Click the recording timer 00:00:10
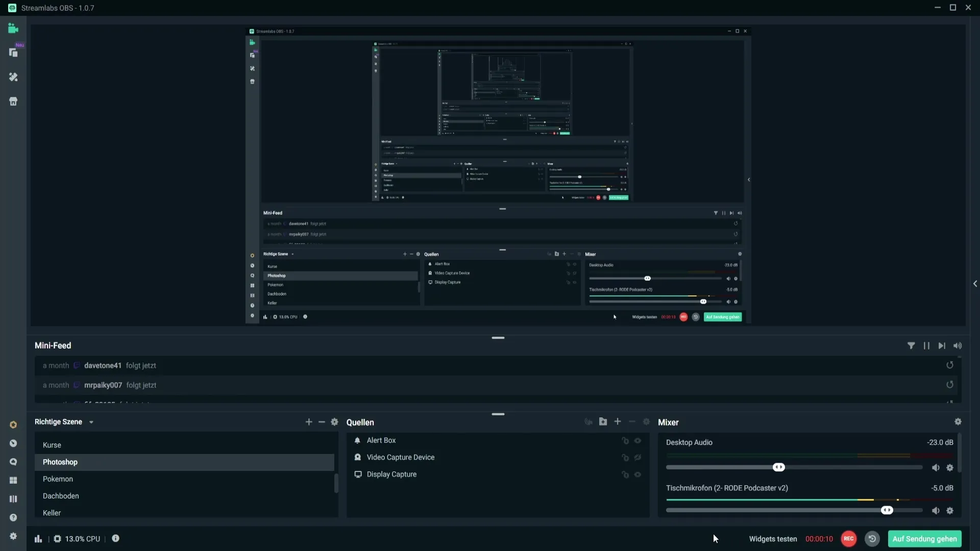980x551 pixels. [819, 539]
